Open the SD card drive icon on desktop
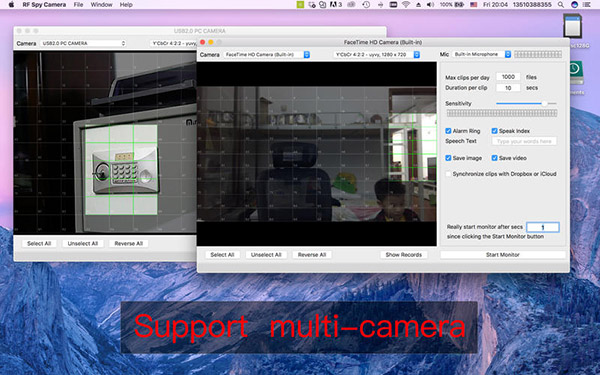The height and width of the screenshot is (375, 600). pos(572,26)
